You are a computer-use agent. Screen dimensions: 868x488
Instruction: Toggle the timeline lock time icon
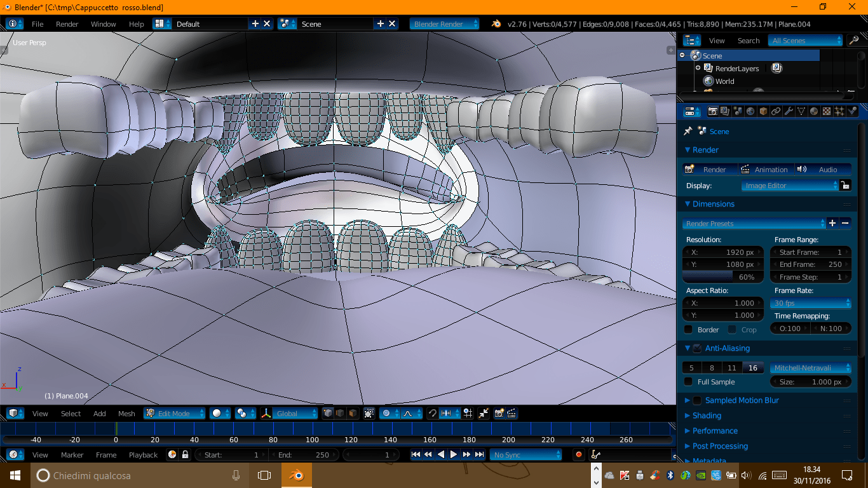click(x=185, y=454)
